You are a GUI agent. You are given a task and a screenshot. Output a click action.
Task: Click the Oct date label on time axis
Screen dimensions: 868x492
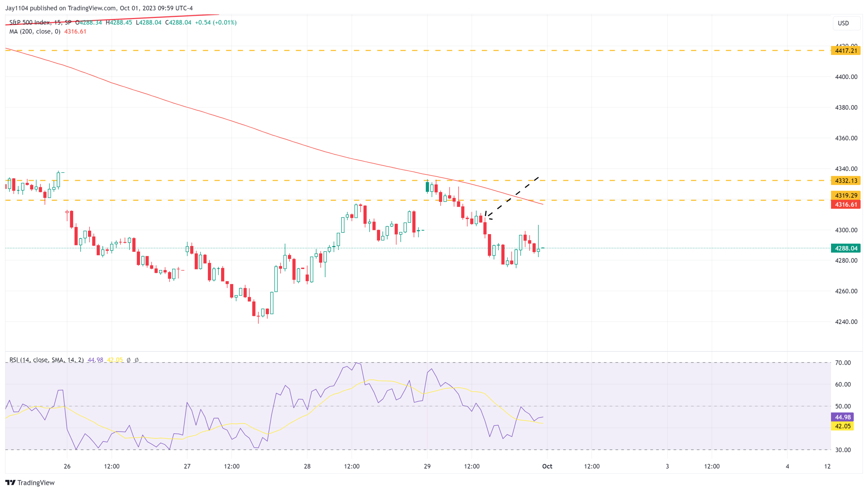point(547,466)
